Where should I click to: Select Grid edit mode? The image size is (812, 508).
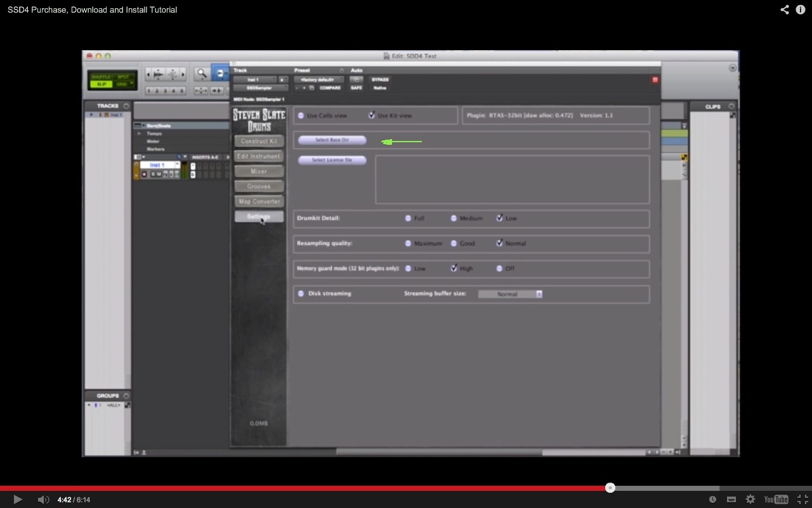click(x=123, y=84)
